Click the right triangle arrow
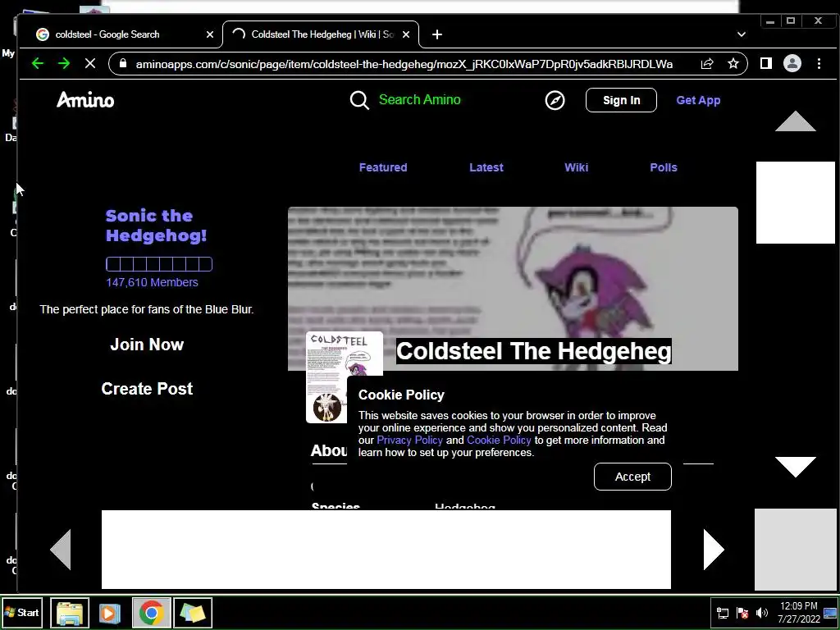This screenshot has height=630, width=840. (714, 550)
